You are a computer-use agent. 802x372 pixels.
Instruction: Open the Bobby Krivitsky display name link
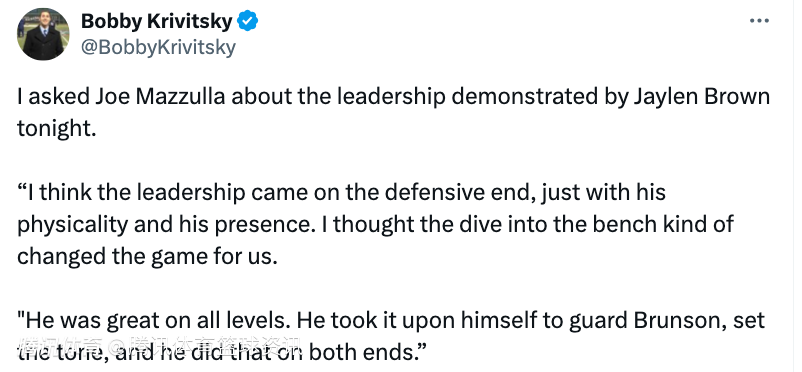[158, 21]
